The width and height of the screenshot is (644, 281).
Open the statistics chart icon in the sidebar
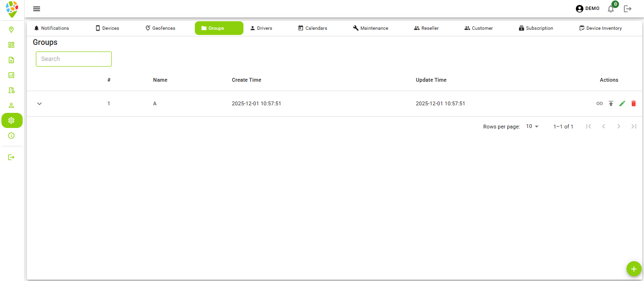(12, 75)
